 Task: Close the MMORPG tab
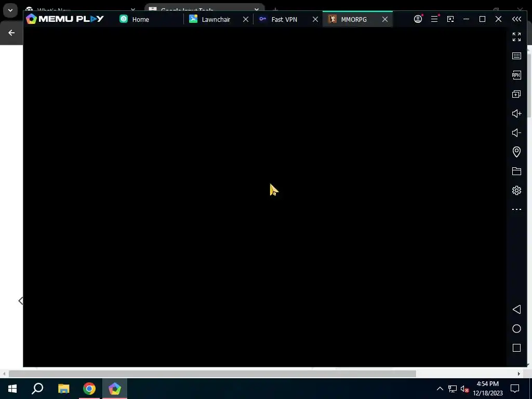pos(385,19)
